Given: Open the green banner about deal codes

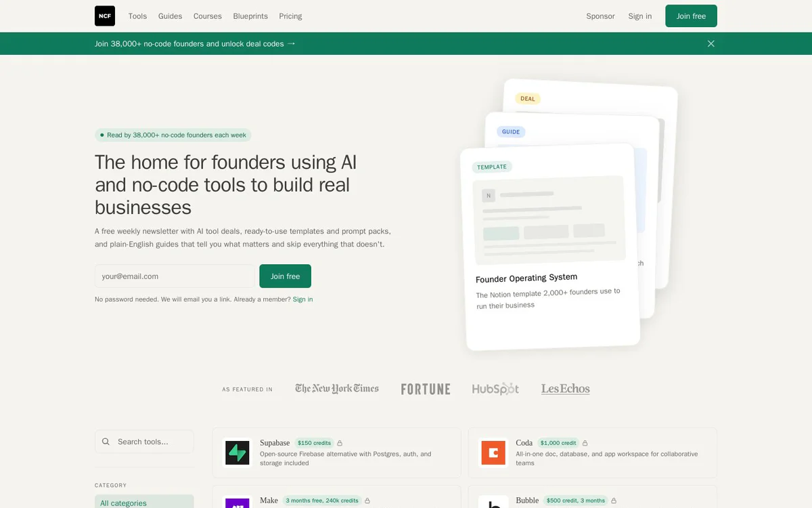Looking at the screenshot, I should [195, 43].
